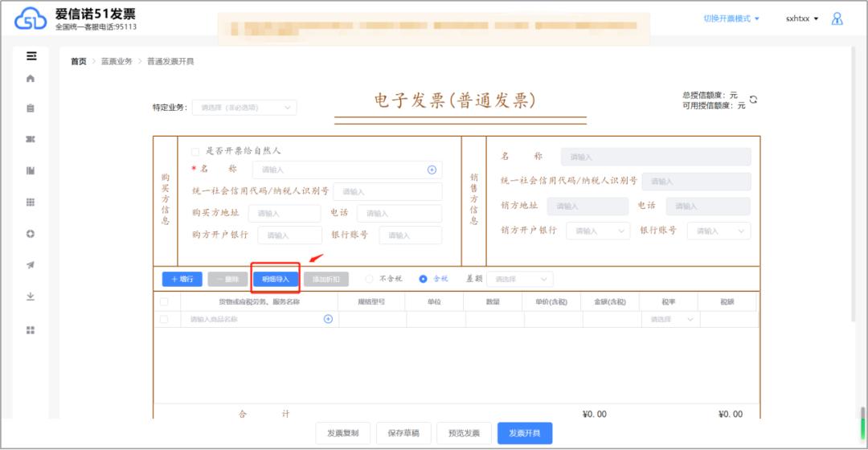Click the 购方开户银行 input field
This screenshot has width=868, height=450.
pos(289,235)
